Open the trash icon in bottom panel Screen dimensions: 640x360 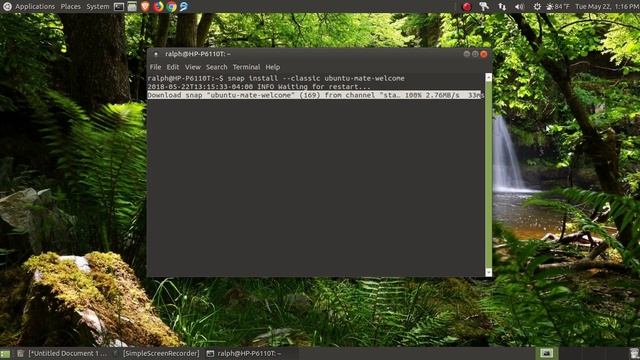pyautogui.click(x=633, y=353)
